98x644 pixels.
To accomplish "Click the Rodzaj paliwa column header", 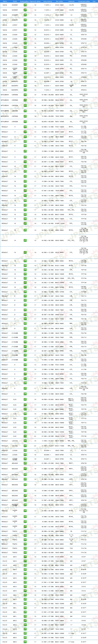I will tap(24, 1).
